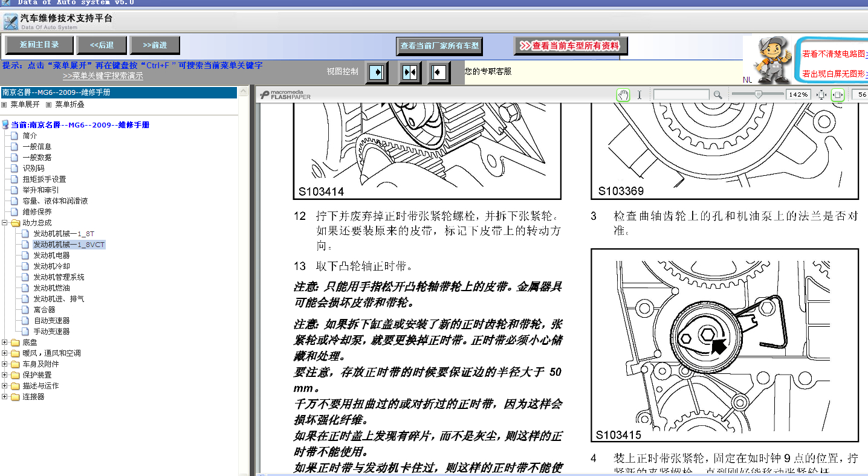This screenshot has width=868, height=476.
Task: Click the page icon beside 手动变速器
Action: (27, 332)
